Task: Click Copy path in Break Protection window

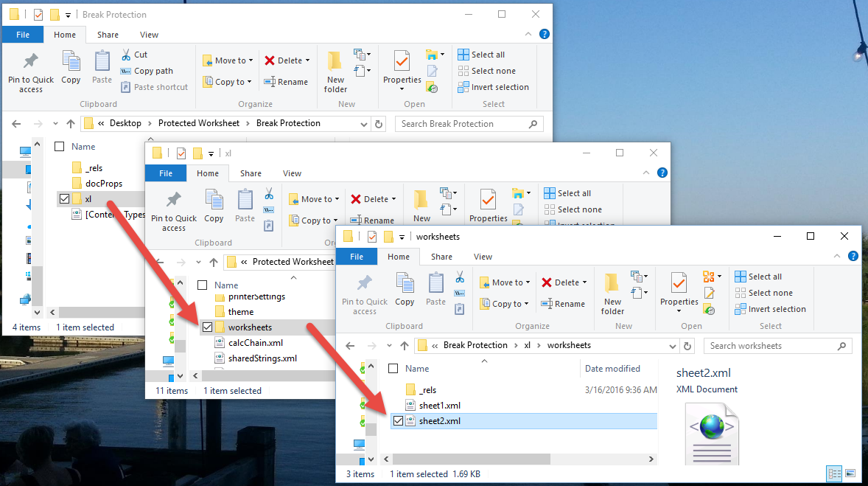Action: (147, 71)
